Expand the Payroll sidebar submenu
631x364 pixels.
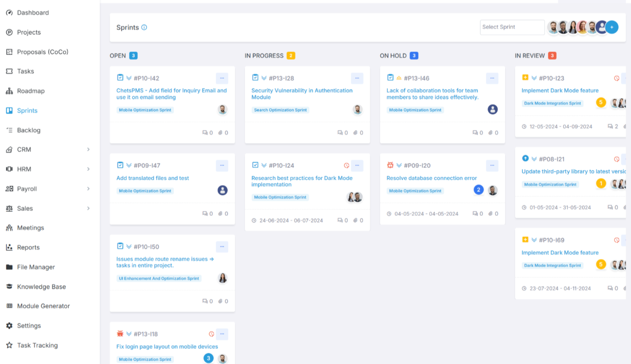pyautogui.click(x=88, y=189)
